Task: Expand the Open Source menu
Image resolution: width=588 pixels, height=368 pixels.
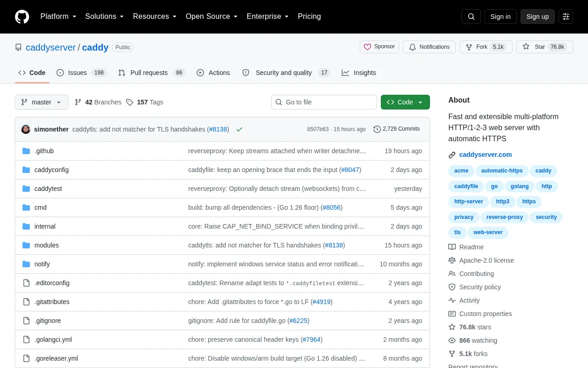Action: click(211, 17)
